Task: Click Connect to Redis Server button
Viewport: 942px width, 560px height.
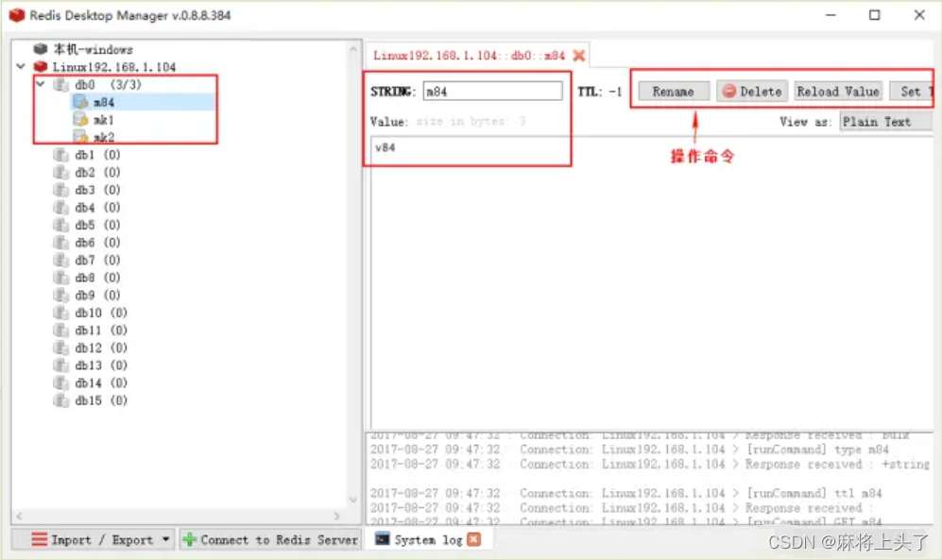Action: pyautogui.click(x=270, y=539)
